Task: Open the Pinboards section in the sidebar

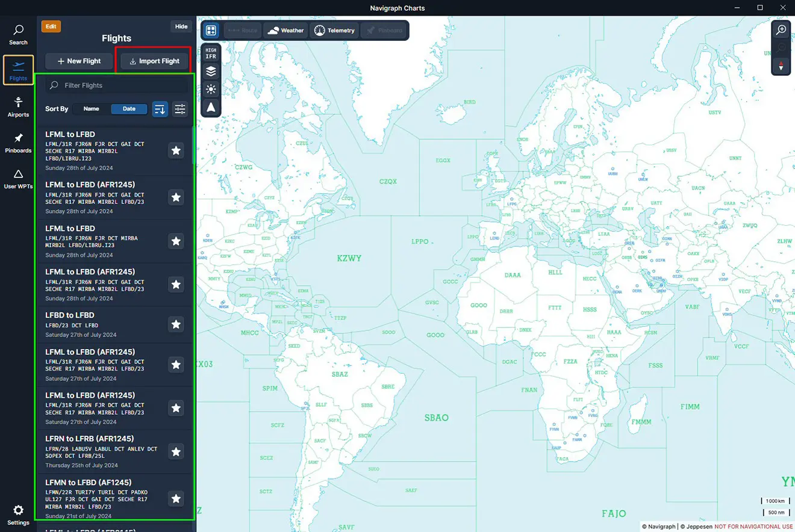Action: pyautogui.click(x=18, y=143)
